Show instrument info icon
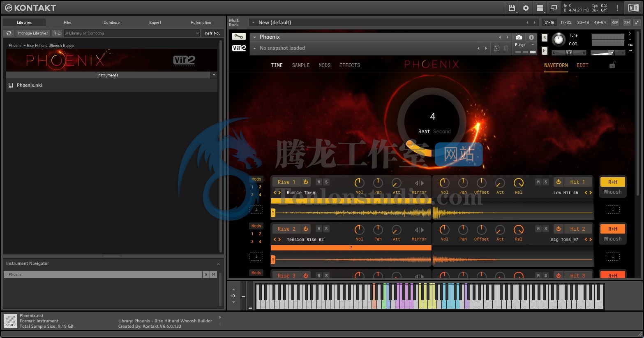The height and width of the screenshot is (338, 644). click(x=531, y=37)
